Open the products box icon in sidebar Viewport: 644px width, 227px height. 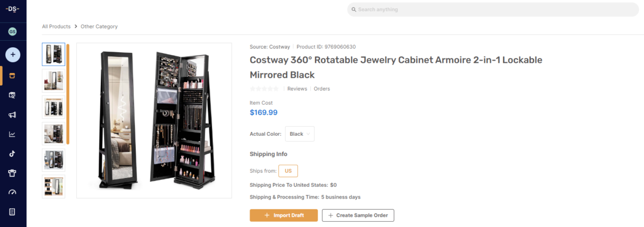pos(12,76)
